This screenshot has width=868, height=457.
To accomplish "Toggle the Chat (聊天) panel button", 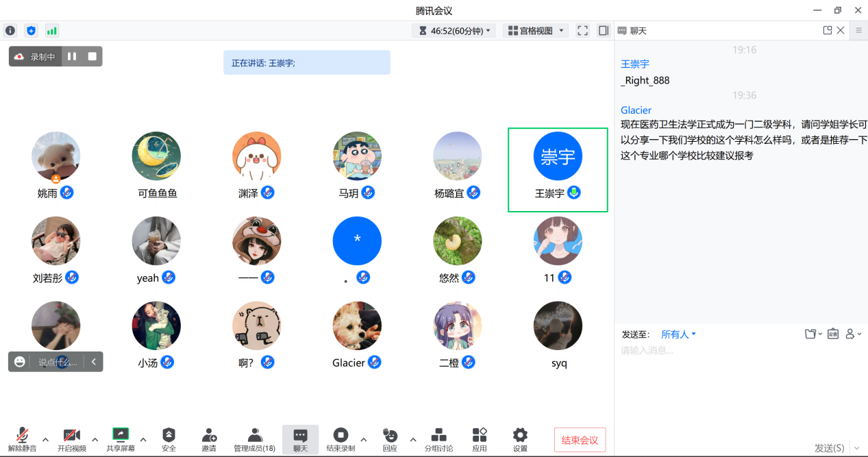I will coord(300,439).
